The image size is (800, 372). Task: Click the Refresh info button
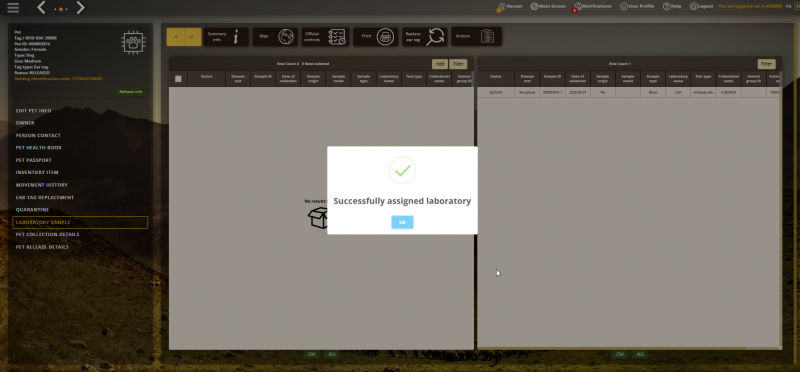(131, 92)
